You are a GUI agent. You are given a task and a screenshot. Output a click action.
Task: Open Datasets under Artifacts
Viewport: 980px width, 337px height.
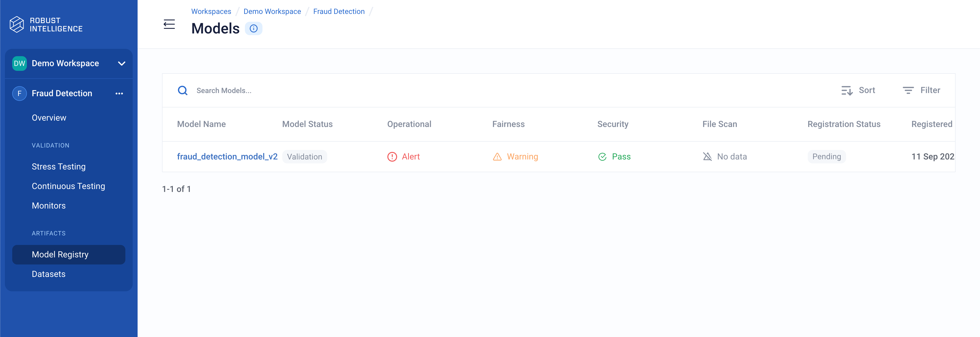point(49,274)
